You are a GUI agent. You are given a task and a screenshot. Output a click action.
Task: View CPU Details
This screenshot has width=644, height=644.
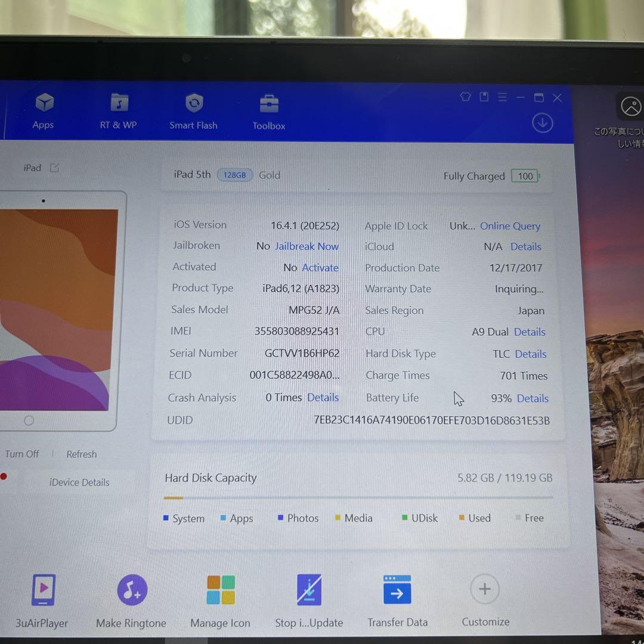(x=530, y=332)
